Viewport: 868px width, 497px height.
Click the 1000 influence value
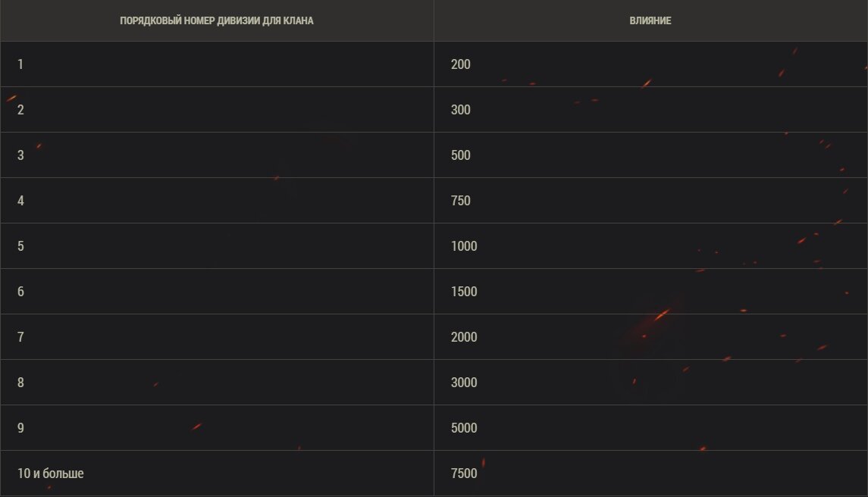[x=464, y=245]
